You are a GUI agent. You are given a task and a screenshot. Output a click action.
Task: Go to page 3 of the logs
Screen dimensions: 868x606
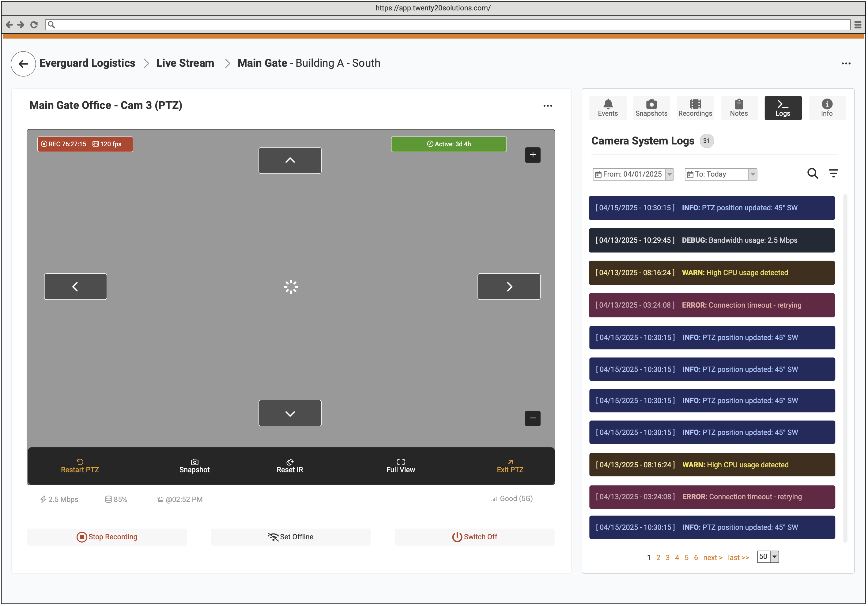[668, 557]
